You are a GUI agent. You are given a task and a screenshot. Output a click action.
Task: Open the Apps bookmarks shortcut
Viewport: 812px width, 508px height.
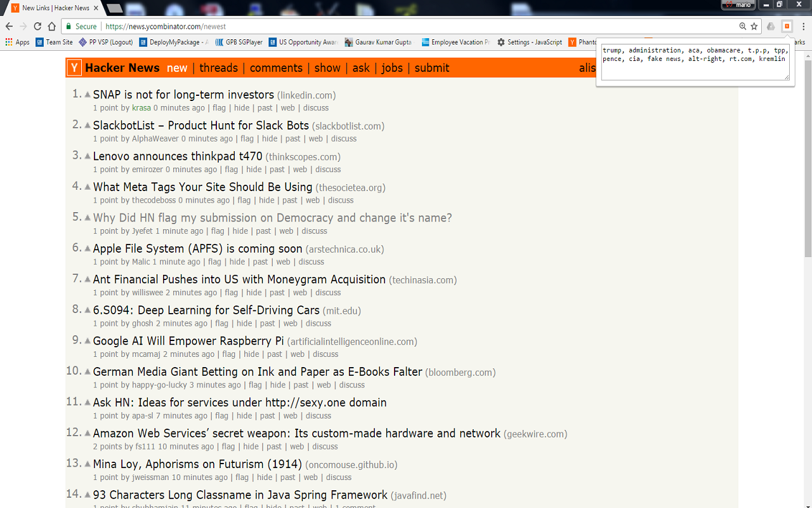[x=17, y=42]
